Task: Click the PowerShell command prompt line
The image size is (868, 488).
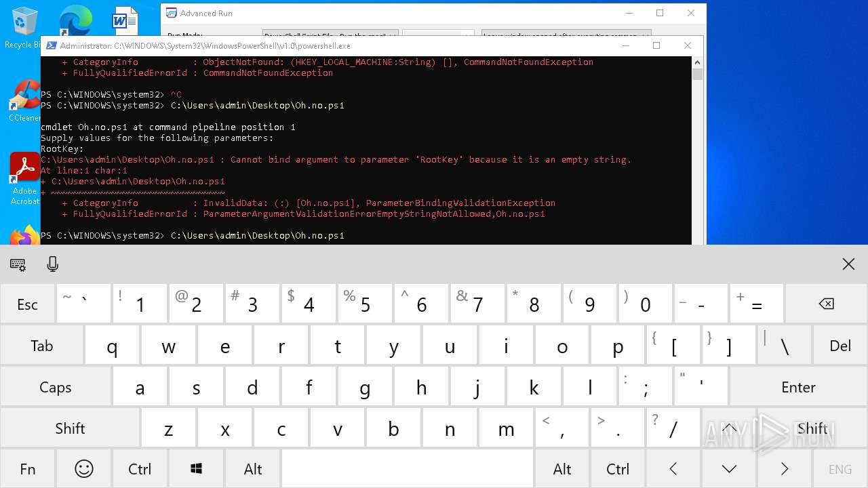Action: [x=193, y=235]
